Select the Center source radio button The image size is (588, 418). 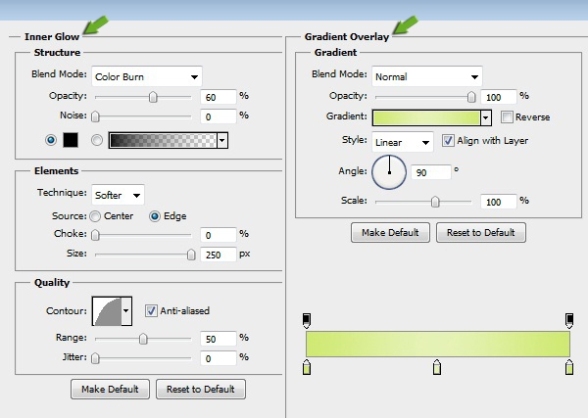95,216
